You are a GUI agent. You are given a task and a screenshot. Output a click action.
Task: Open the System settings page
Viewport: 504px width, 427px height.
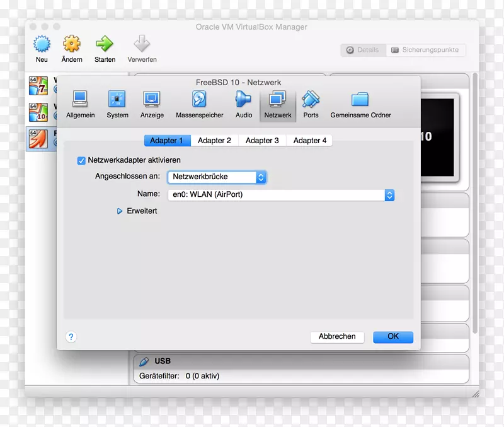pos(117,103)
